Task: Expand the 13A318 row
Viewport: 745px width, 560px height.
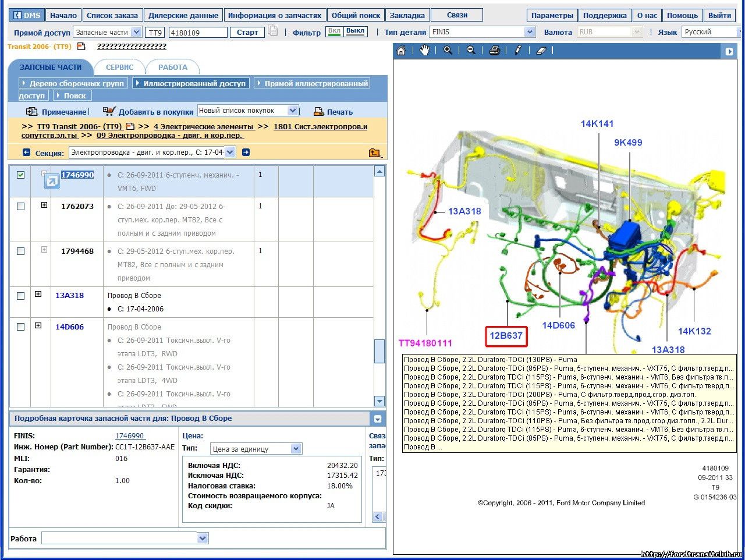Action: point(38,294)
